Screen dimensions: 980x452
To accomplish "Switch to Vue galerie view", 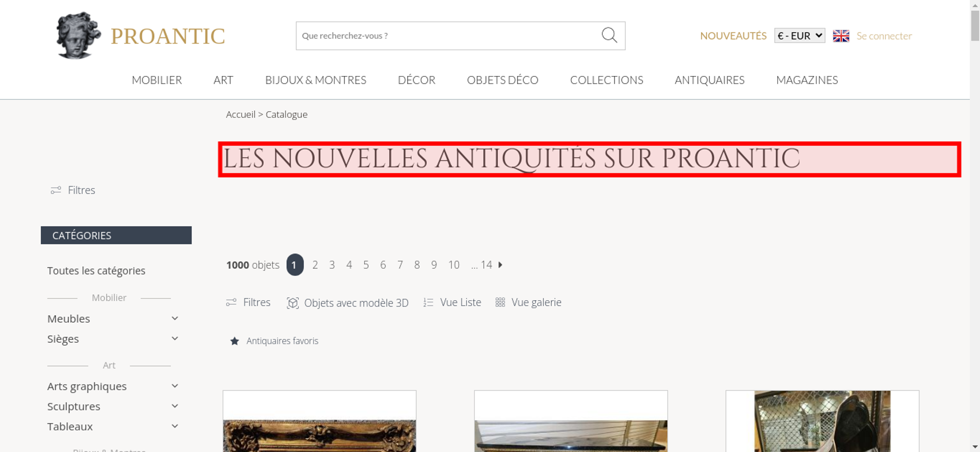I will pos(528,303).
